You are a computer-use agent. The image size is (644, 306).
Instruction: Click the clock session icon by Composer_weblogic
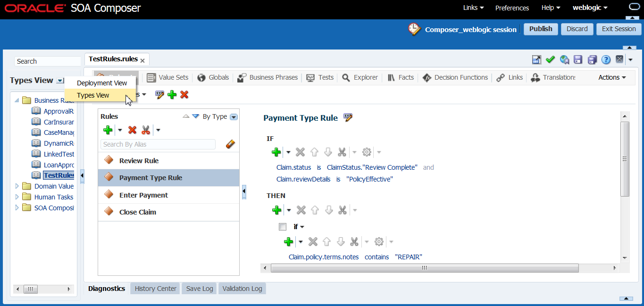414,29
